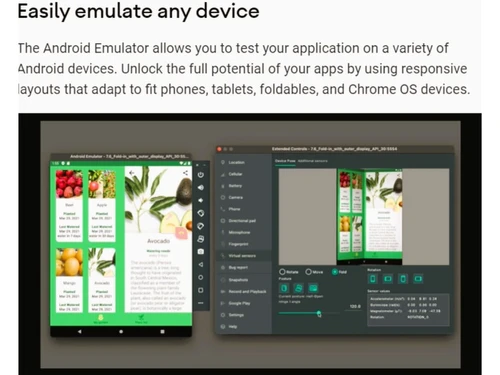Tap the share icon on Avocado detail screen
This screenshot has width=500, height=375.
pyautogui.click(x=185, y=173)
